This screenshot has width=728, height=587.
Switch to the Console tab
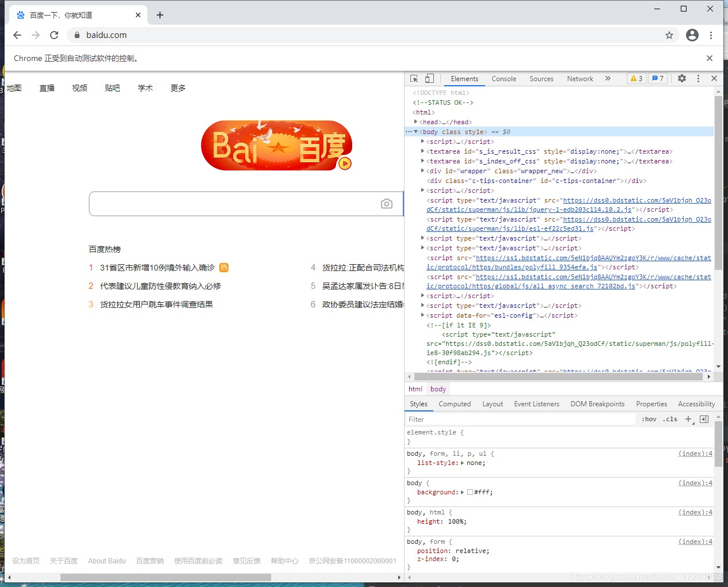[x=504, y=78]
